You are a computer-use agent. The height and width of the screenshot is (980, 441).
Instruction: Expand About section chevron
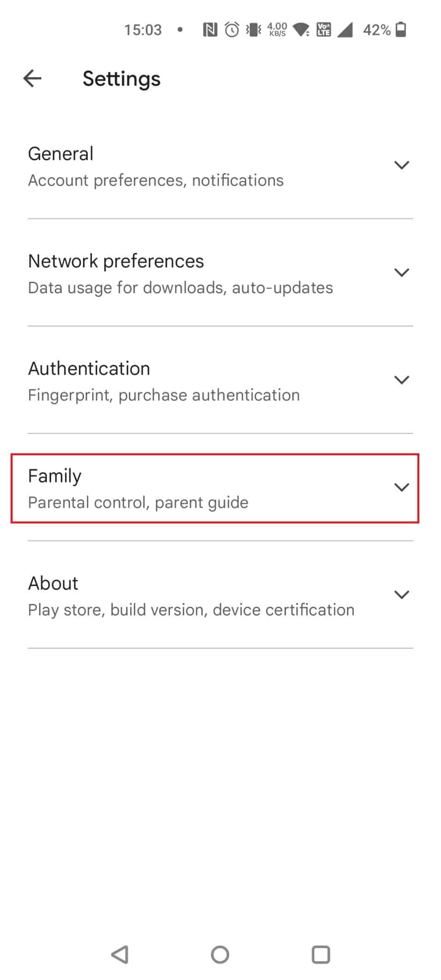402,594
